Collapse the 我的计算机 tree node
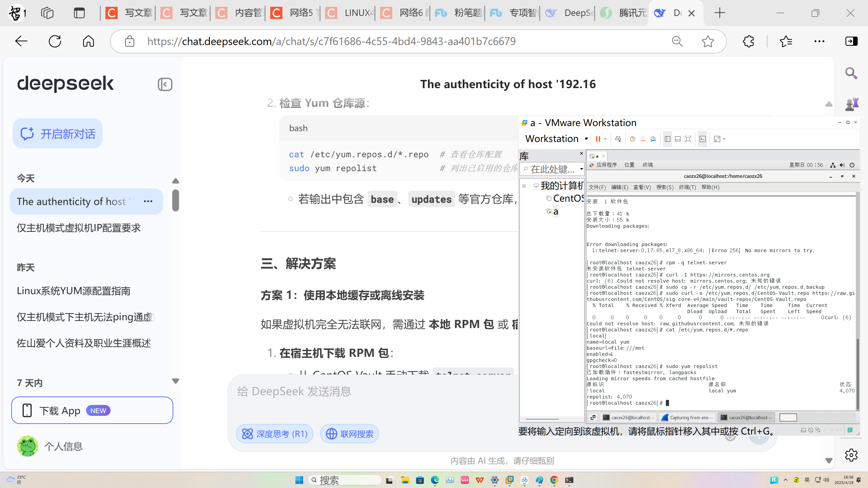868x488 pixels. click(x=524, y=186)
